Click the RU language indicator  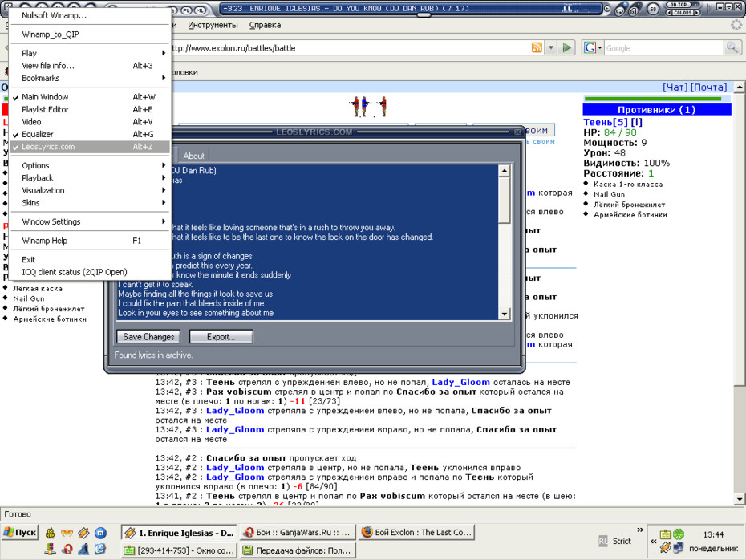(602, 541)
